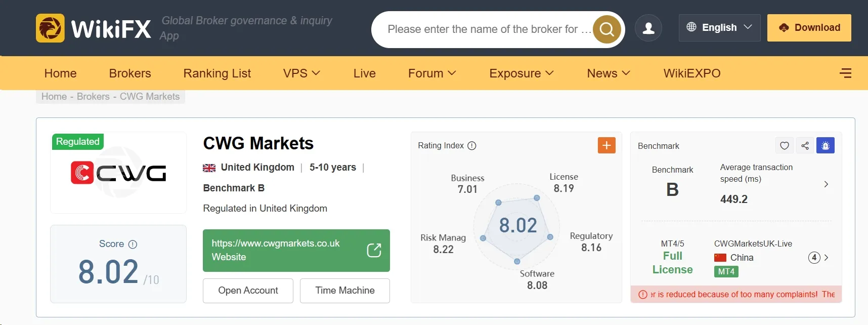Click the share icon in Benchmark panel
The image size is (868, 325).
point(805,146)
